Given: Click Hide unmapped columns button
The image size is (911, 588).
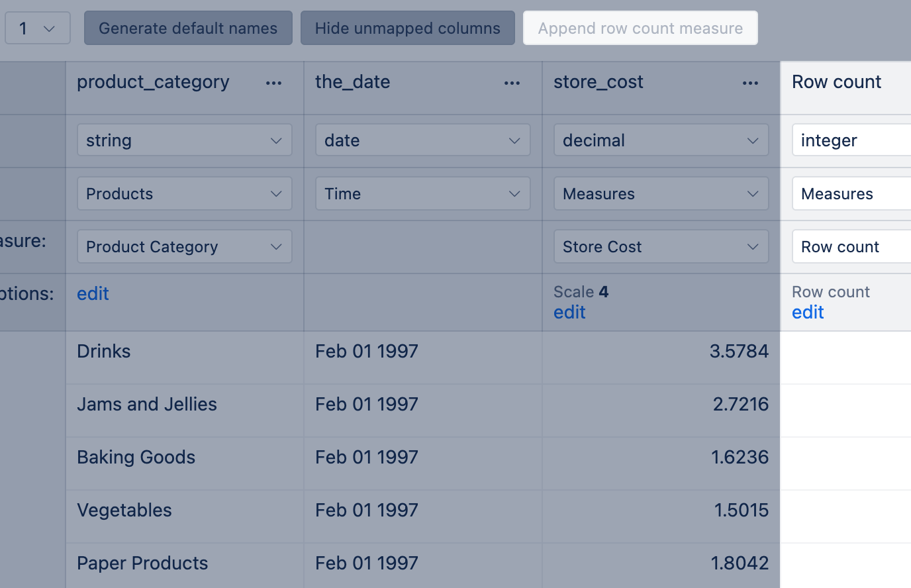Looking at the screenshot, I should [x=407, y=28].
